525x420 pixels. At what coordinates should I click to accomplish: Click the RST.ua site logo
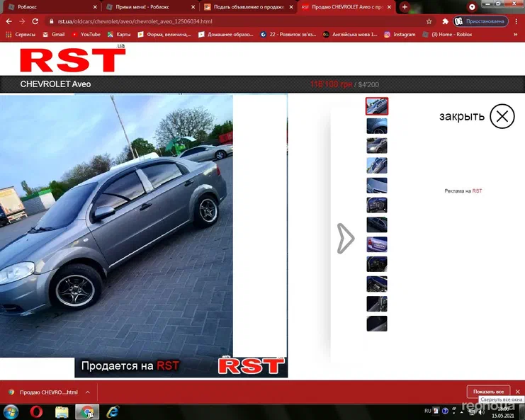point(73,58)
